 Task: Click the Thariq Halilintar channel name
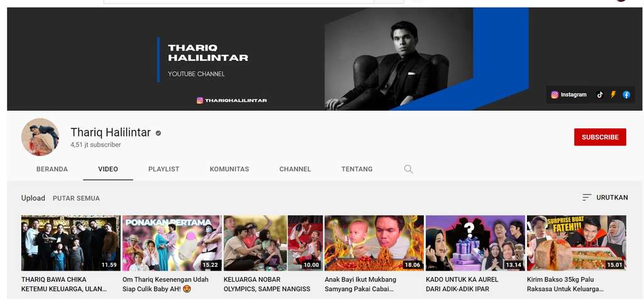[x=111, y=132]
